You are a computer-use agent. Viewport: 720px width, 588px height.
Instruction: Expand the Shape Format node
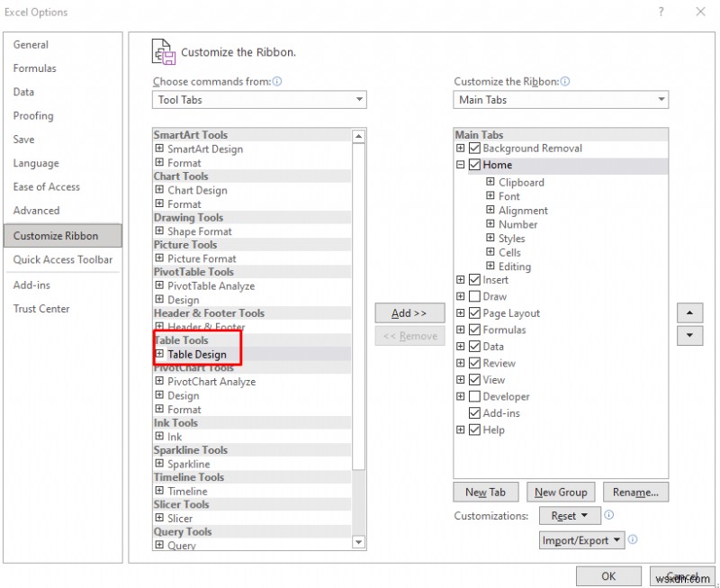(159, 231)
